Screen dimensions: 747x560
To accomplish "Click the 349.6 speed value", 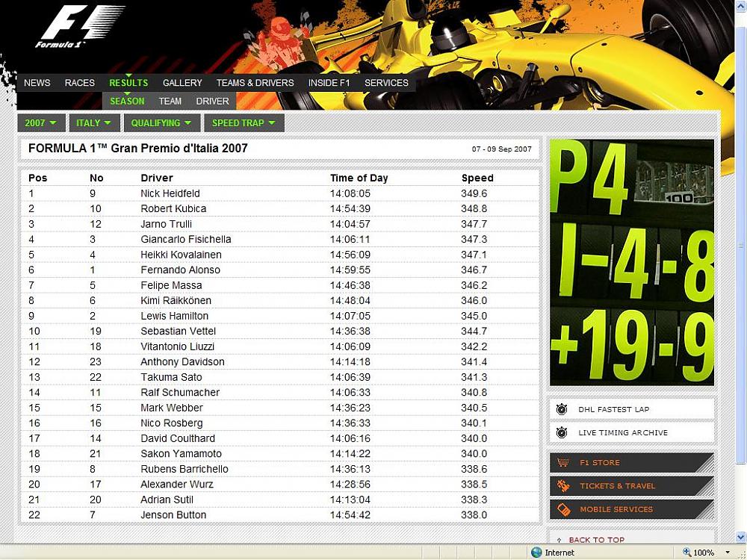I will point(474,193).
